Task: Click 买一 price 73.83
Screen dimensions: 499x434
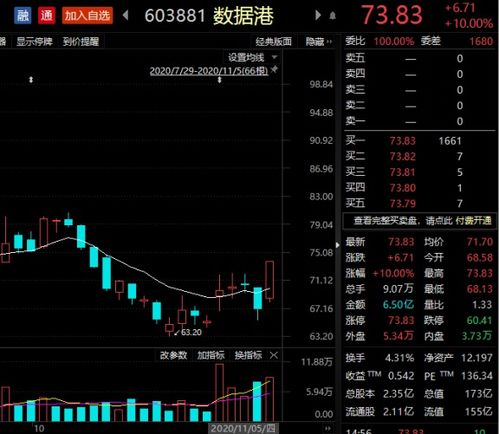Action: [403, 141]
